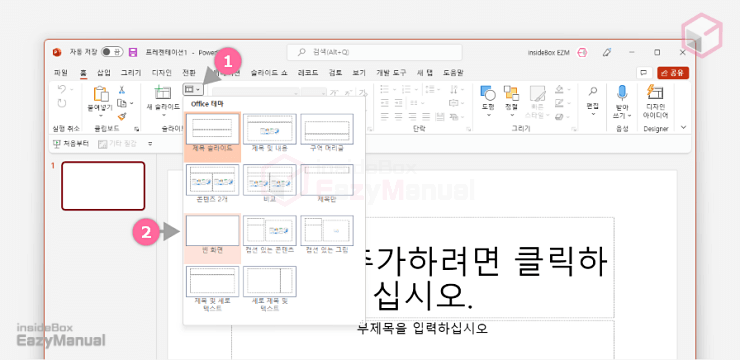The width and height of the screenshot is (740, 360).
Task: Open the 보기 (View) tab
Action: [x=359, y=73]
